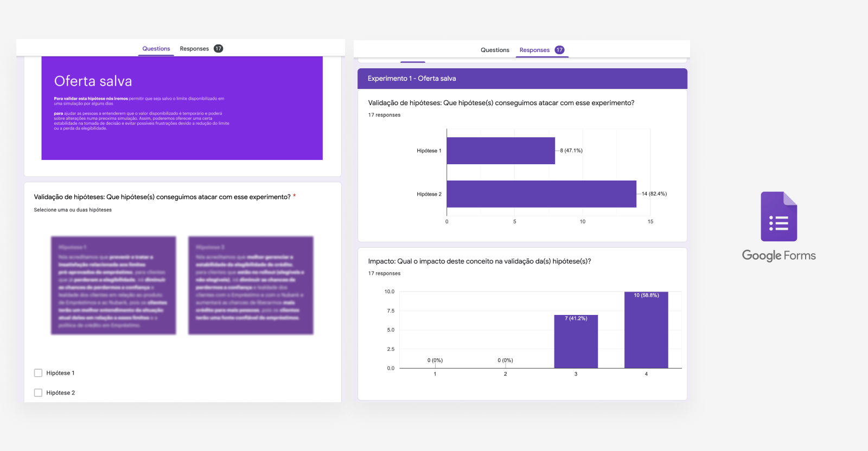The width and height of the screenshot is (868, 451).
Task: Click the 'Selecione uma ou duas hipóteses' description text
Action: [73, 210]
